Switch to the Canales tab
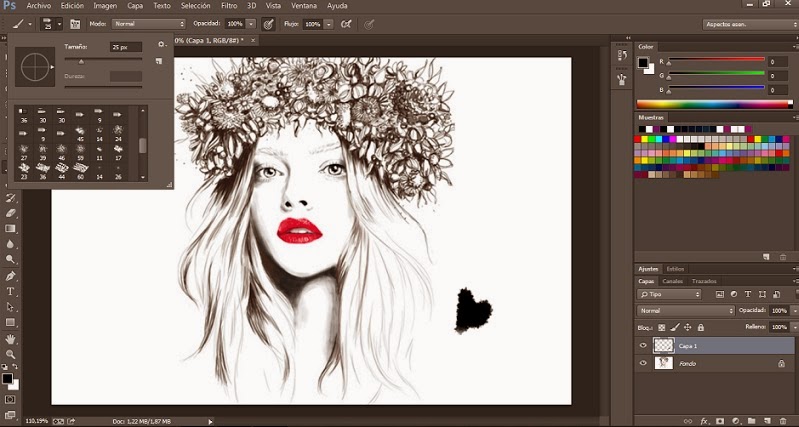Viewport: 799px width, 427px height. pos(672,281)
